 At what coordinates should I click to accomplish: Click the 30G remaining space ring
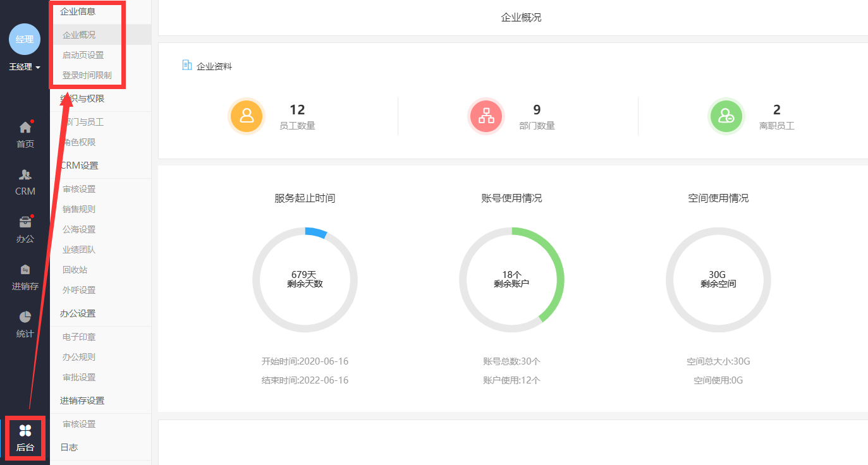[718, 279]
